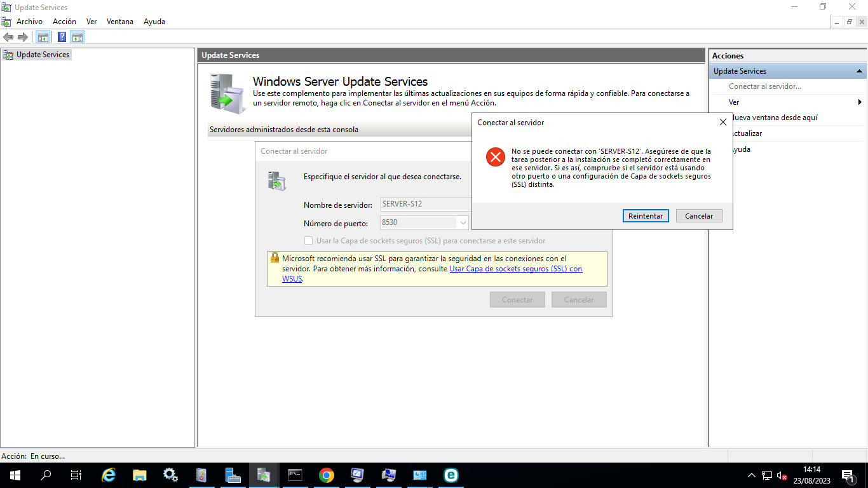Open the Ventana menu

pyautogui.click(x=120, y=22)
